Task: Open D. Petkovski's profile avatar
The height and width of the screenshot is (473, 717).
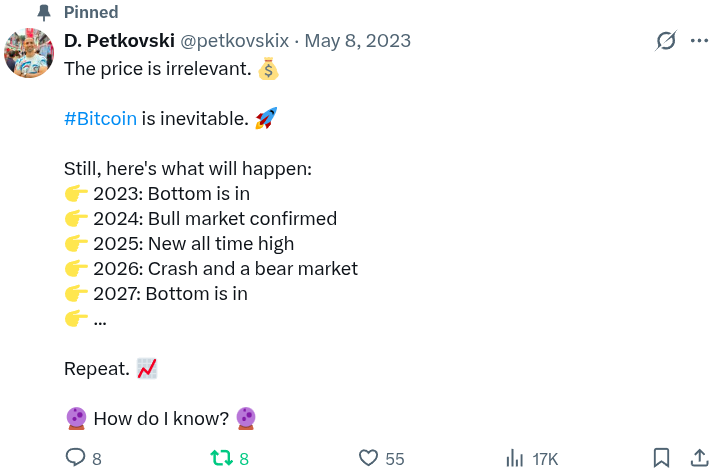Action: [x=28, y=52]
